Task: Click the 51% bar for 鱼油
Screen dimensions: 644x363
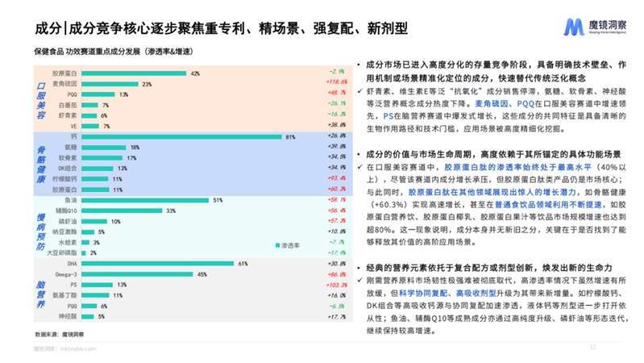Action: [x=145, y=200]
